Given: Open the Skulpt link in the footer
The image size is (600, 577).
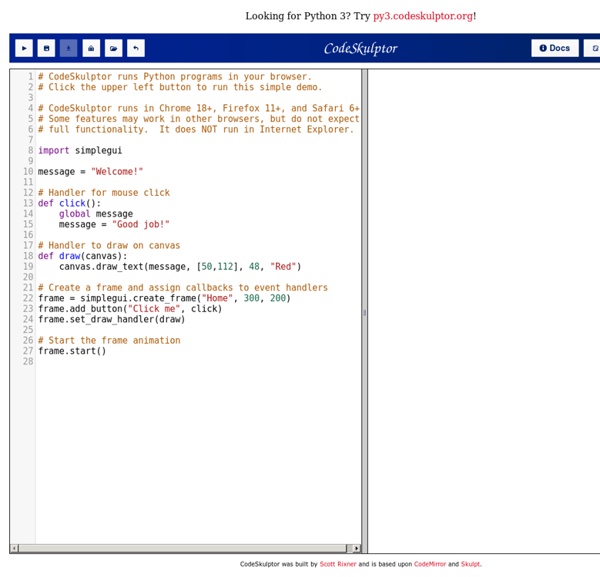Looking at the screenshot, I should pyautogui.click(x=470, y=564).
